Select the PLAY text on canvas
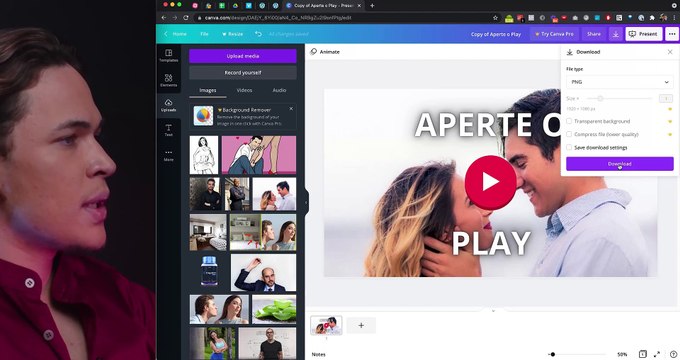Image resolution: width=680 pixels, height=360 pixels. click(x=491, y=243)
